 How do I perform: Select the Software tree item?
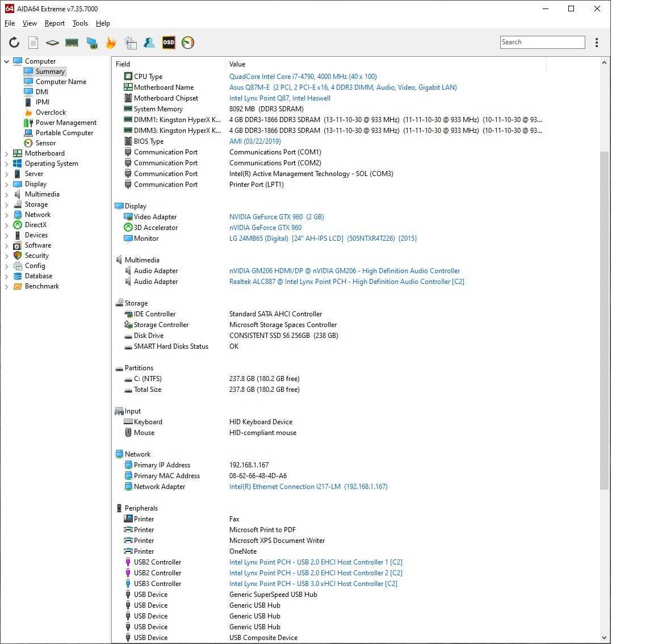click(x=38, y=245)
